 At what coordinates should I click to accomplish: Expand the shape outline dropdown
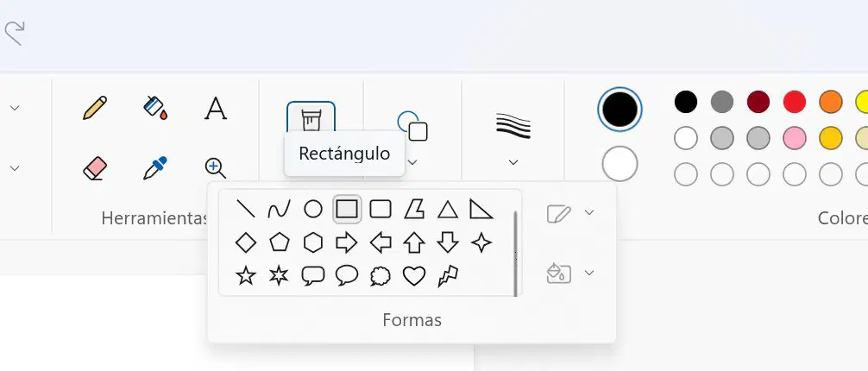[589, 212]
